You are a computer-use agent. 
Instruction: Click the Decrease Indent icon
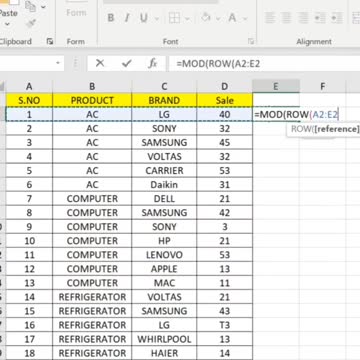click(x=320, y=18)
